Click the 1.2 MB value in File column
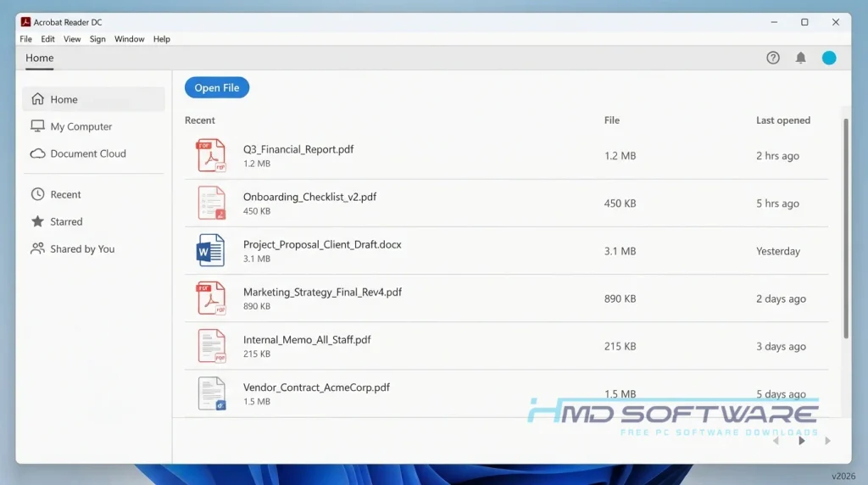Viewport: 868px width, 485px height. point(620,155)
